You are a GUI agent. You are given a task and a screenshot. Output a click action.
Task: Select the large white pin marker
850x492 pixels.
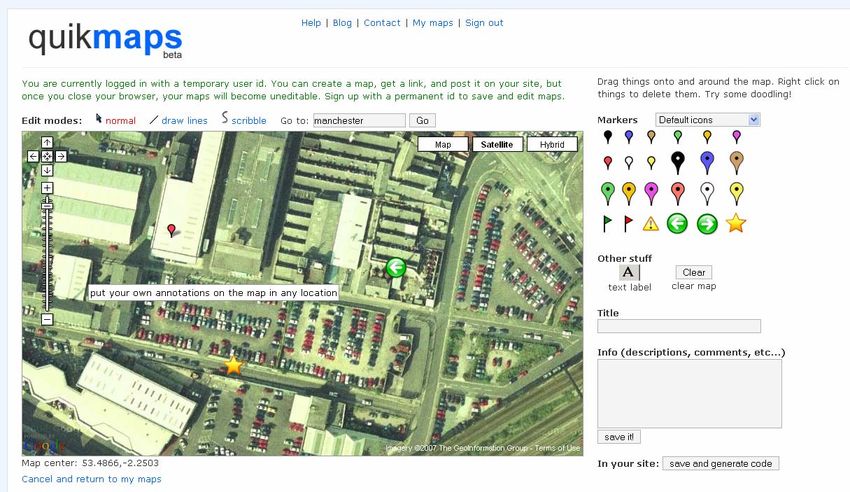pyautogui.click(x=707, y=193)
